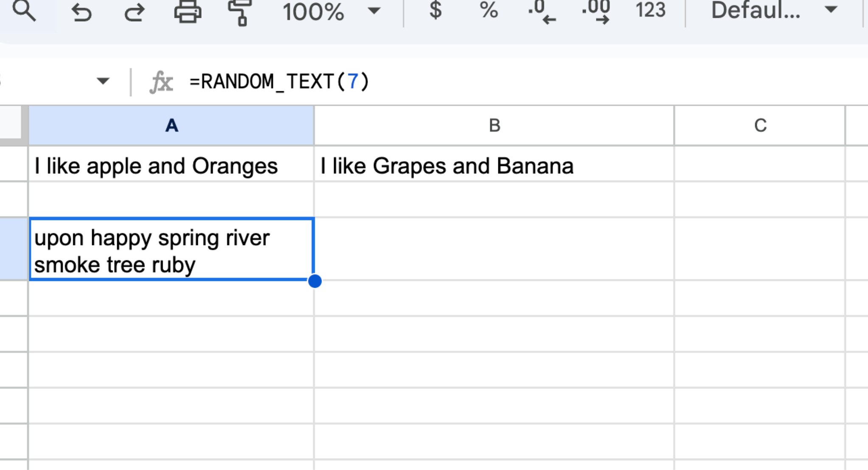Open the Default font dropdown
Screen dimensions: 868x470
pos(773,10)
